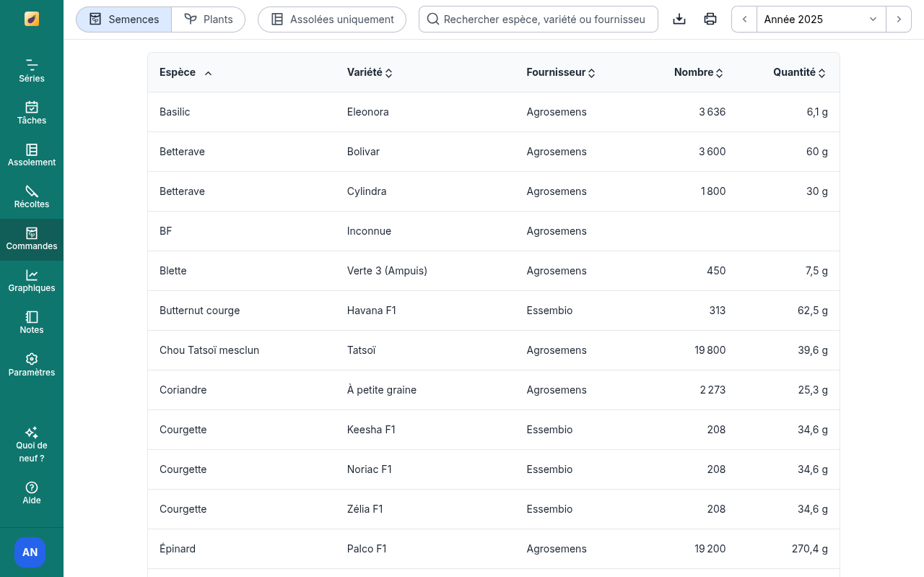The width and height of the screenshot is (924, 577).
Task: Sort table by Variété column
Action: click(x=369, y=72)
